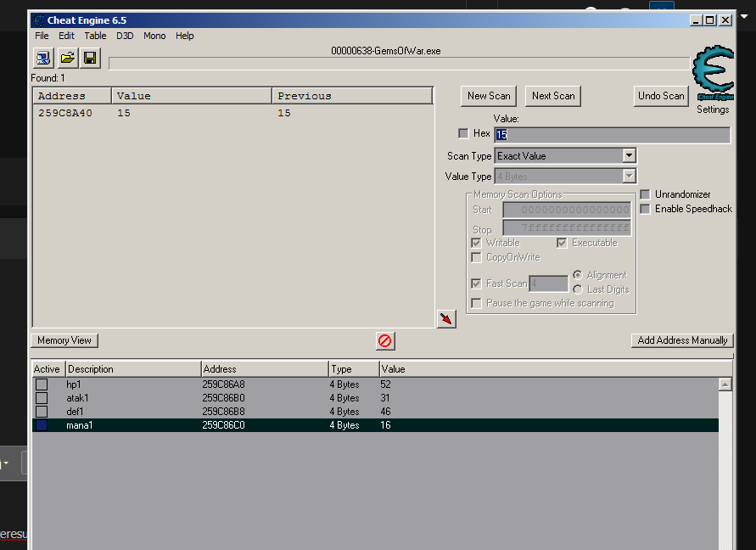The image size is (756, 550).
Task: Click the Value column header in results
Action: pos(192,96)
